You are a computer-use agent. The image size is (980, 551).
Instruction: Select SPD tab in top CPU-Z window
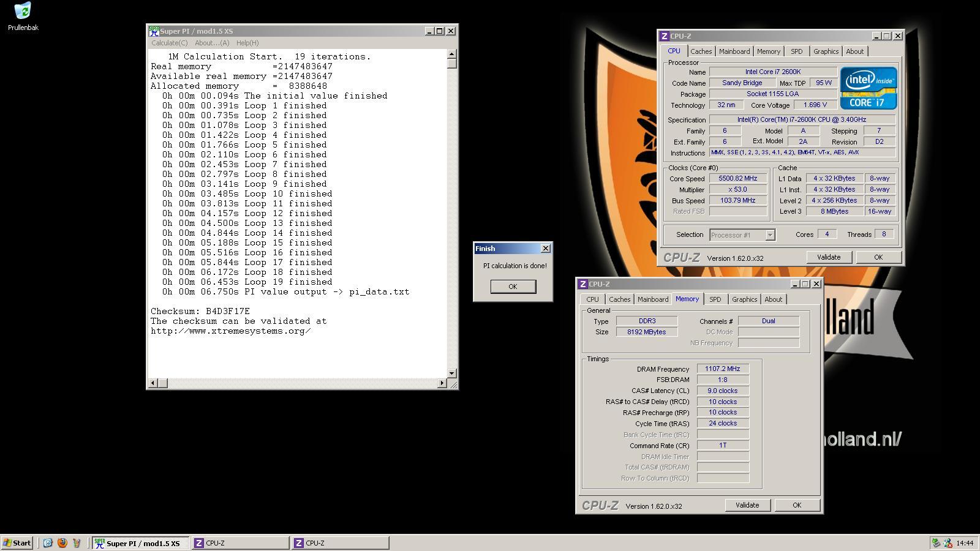(x=797, y=51)
